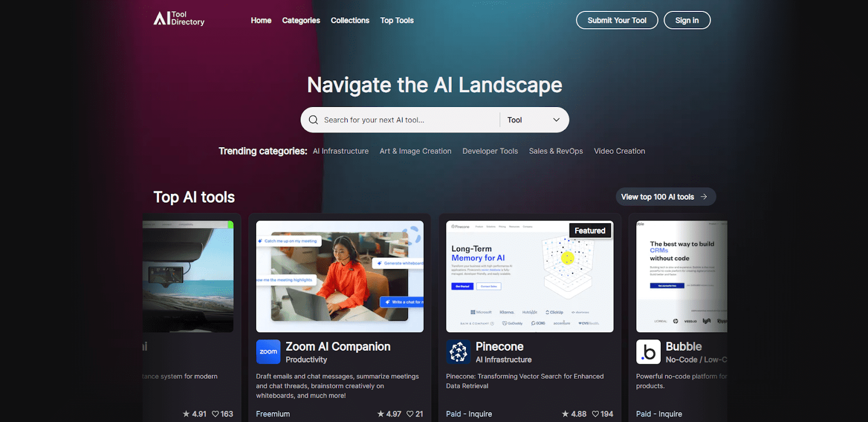Viewport: 868px width, 422px height.
Task: Like Zoom AI Companion with heart icon
Action: [x=410, y=414]
